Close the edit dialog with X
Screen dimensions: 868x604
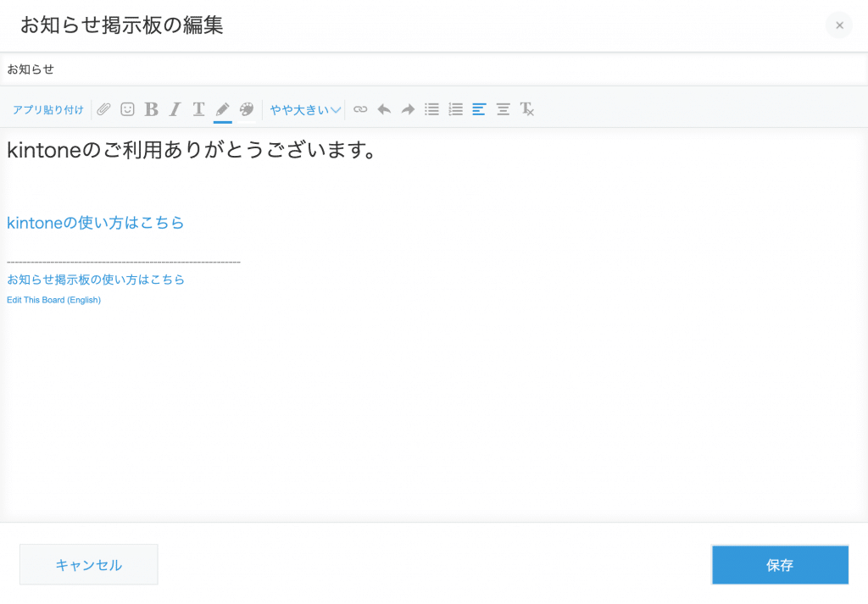pyautogui.click(x=839, y=25)
